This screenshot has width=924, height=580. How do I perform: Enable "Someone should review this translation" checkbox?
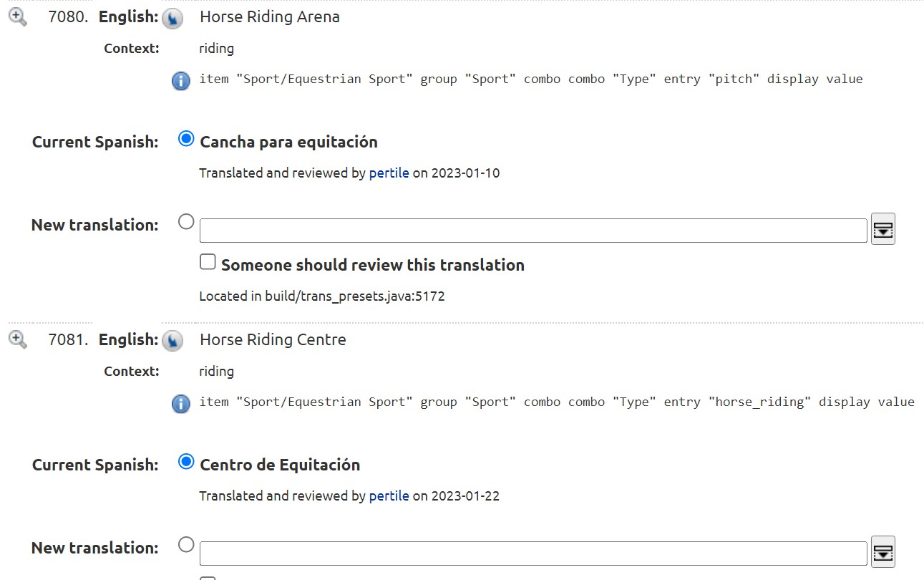[x=208, y=262]
